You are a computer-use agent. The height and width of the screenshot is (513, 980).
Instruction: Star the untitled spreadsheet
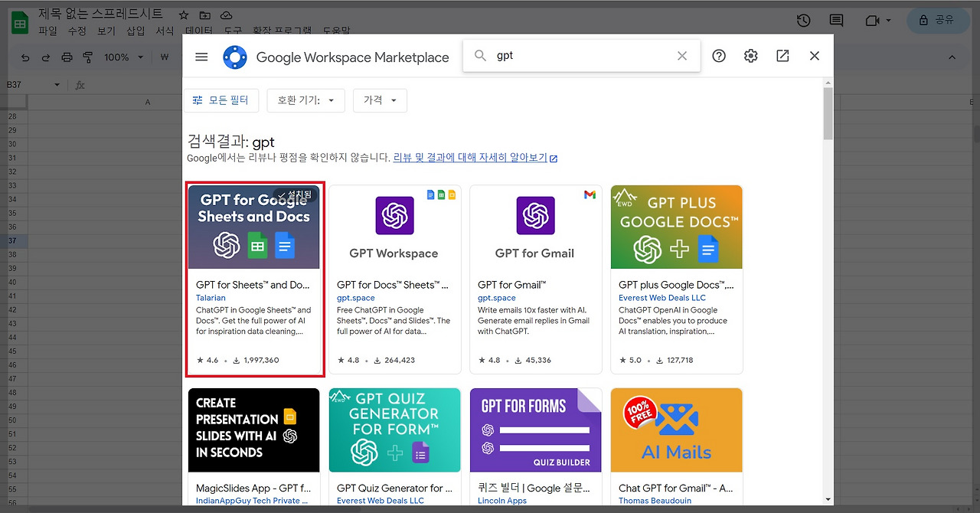(x=184, y=15)
